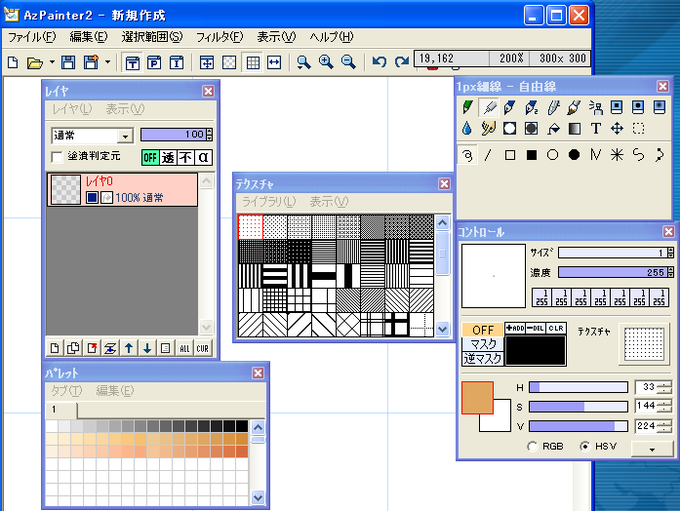Screen dimensions: 680x511
Task: Toggle the 不 button in the layer panel
Action: click(186, 157)
